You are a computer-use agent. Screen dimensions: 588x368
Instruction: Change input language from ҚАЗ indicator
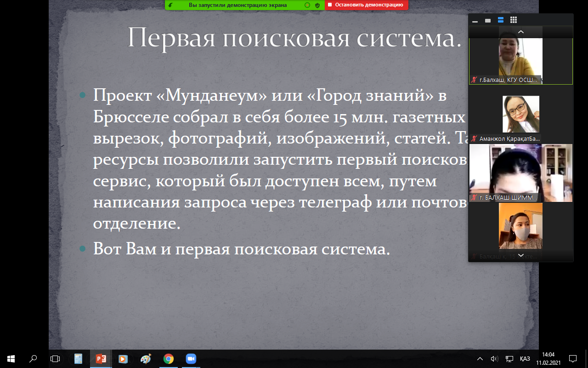[x=525, y=359]
